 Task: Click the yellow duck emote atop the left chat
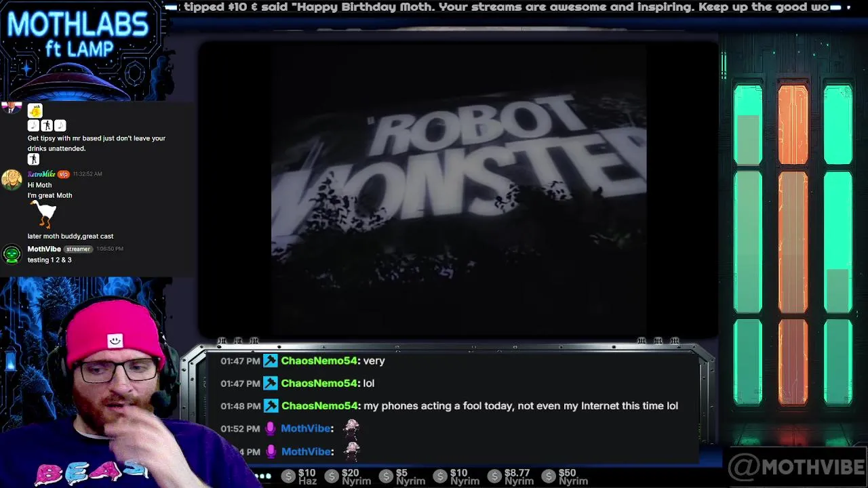35,110
